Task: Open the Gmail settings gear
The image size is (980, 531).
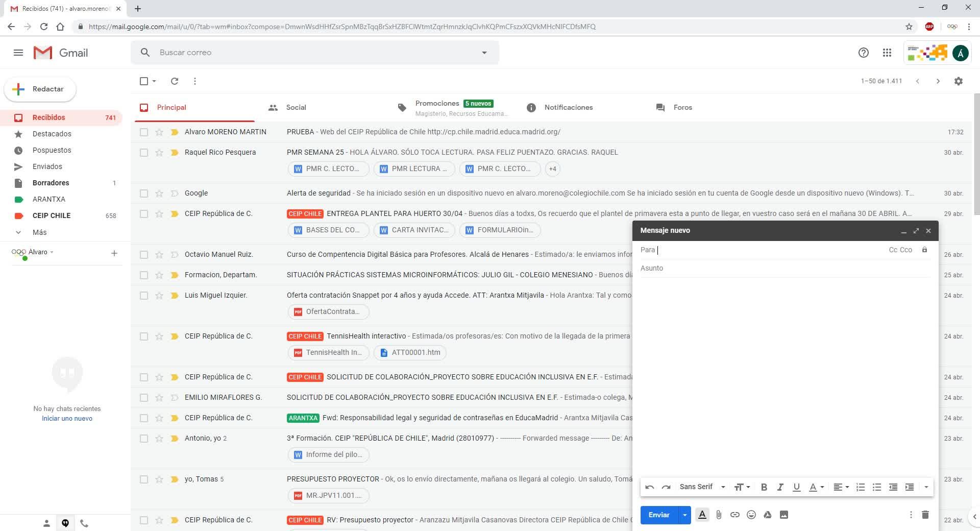Action: point(959,81)
